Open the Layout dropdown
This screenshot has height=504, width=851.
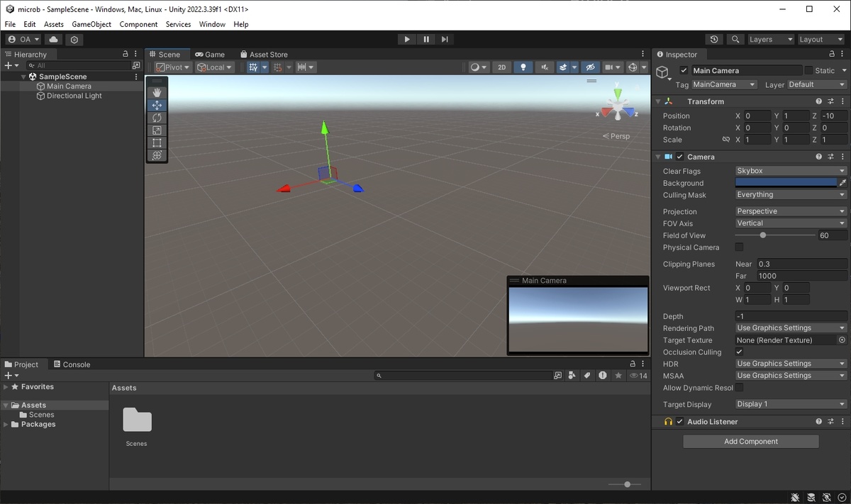821,40
